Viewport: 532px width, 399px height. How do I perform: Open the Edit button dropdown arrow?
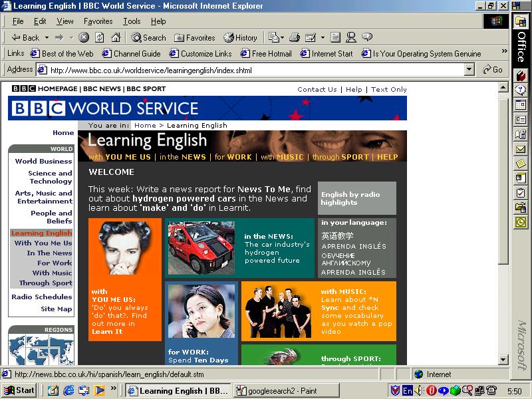(x=323, y=38)
